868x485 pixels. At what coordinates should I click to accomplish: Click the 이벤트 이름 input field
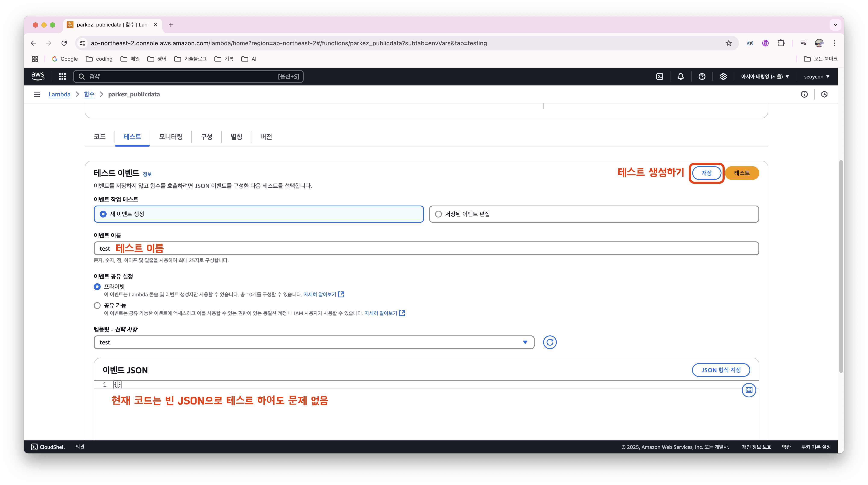click(426, 248)
